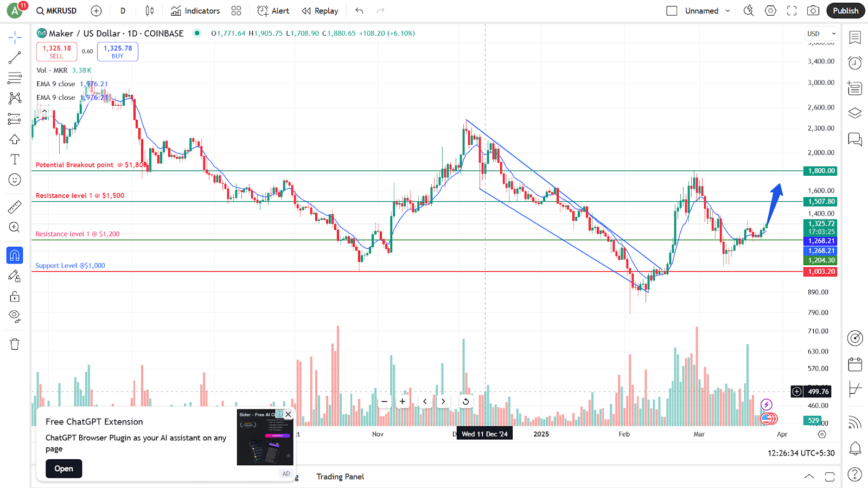The height and width of the screenshot is (488, 868).
Task: Open the watchlist panel
Action: pyautogui.click(x=855, y=37)
